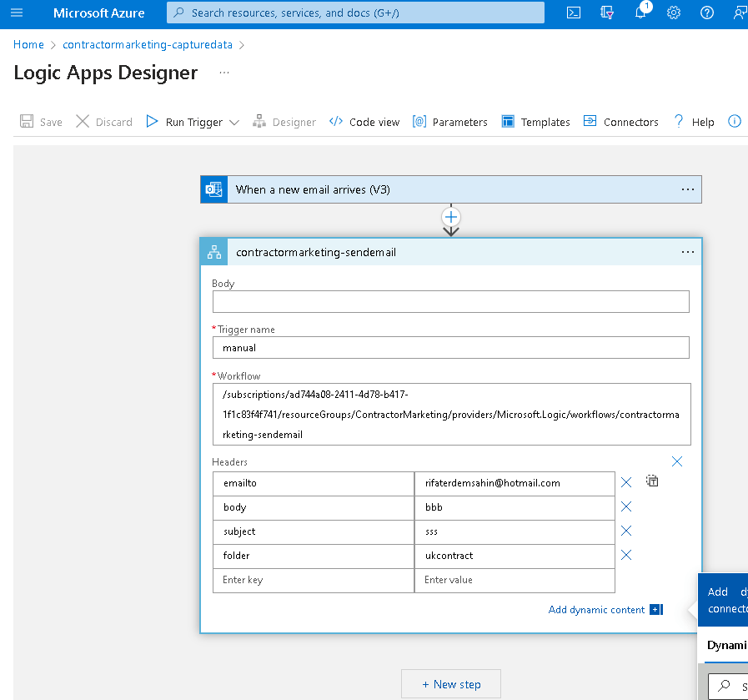Viewport: 748px width, 700px height.
Task: Click the '+ New step' button
Action: point(451,684)
